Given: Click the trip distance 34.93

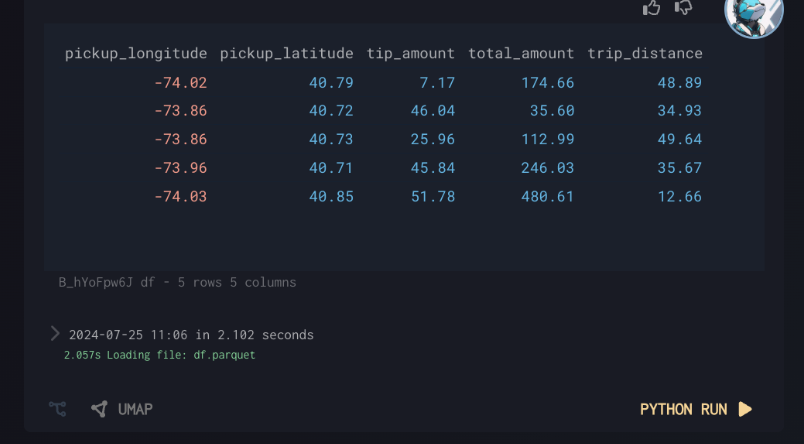Looking at the screenshot, I should (x=680, y=111).
